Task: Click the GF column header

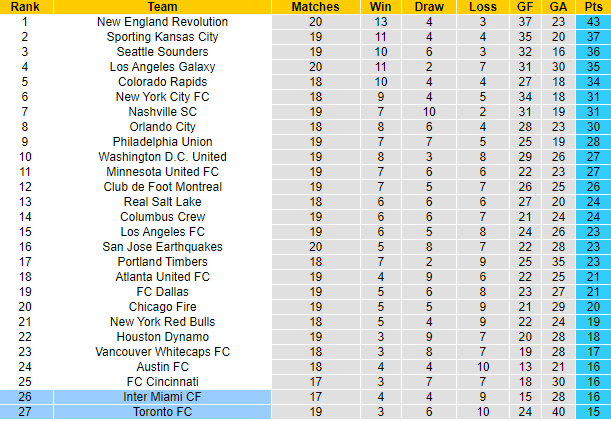Action: point(527,7)
